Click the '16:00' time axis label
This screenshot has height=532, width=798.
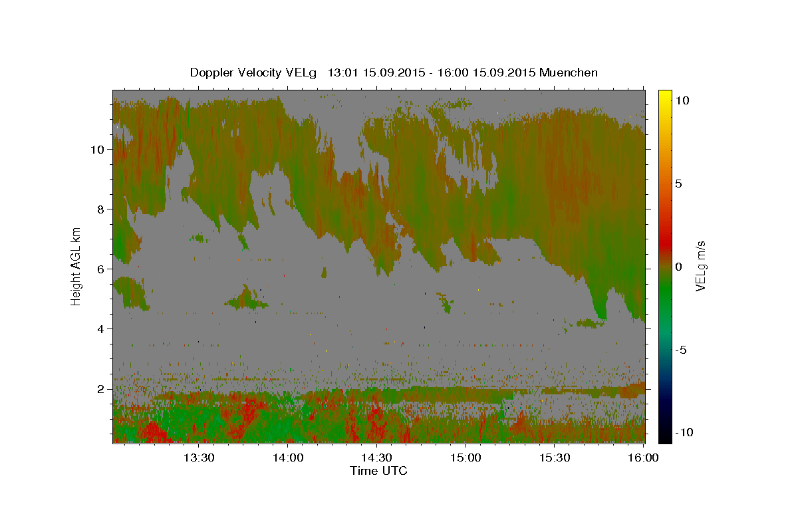click(x=643, y=458)
